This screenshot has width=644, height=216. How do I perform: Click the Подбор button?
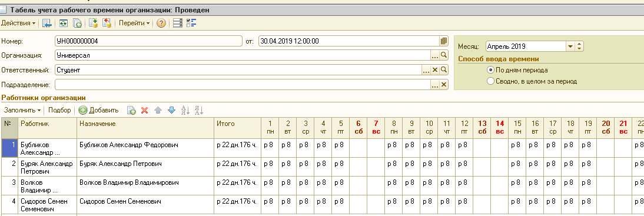click(59, 110)
